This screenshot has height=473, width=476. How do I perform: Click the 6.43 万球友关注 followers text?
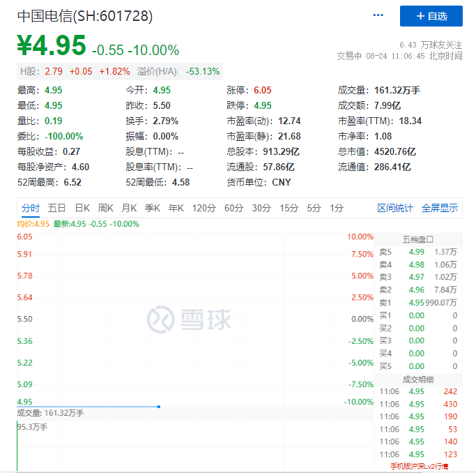coord(431,45)
